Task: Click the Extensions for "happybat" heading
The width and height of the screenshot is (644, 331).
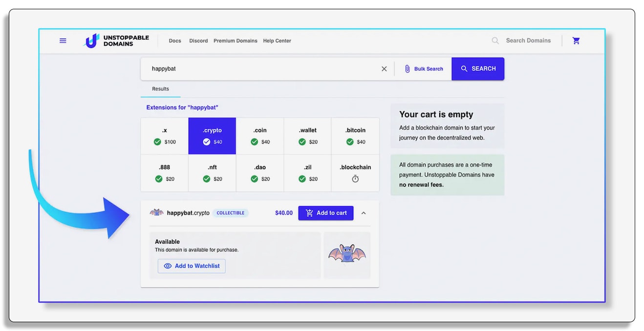Action: [x=182, y=107]
